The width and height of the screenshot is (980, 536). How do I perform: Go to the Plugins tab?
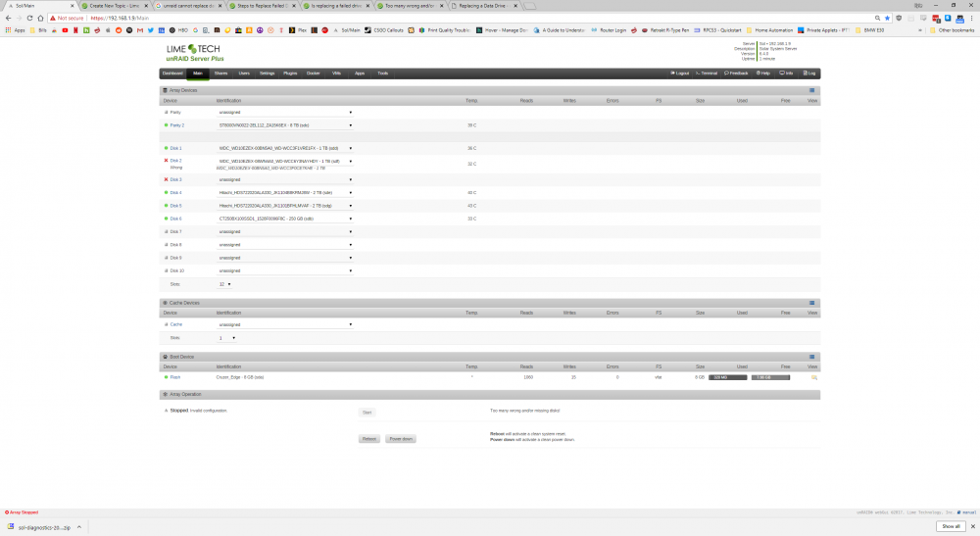coord(290,73)
